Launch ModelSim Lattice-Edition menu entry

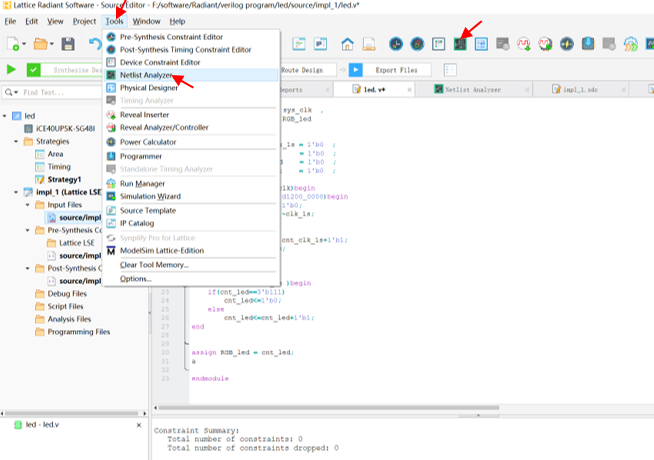click(x=191, y=250)
